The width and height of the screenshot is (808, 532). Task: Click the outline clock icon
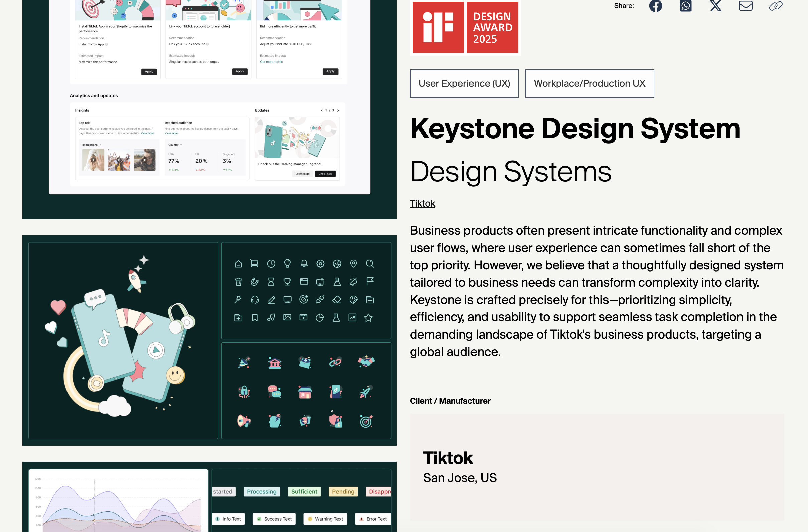pos(271,264)
